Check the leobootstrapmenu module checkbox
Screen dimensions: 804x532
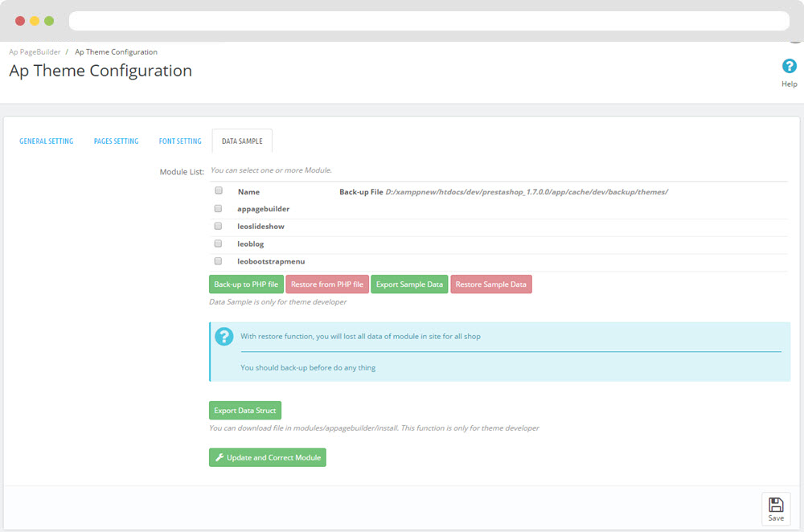[x=219, y=261]
